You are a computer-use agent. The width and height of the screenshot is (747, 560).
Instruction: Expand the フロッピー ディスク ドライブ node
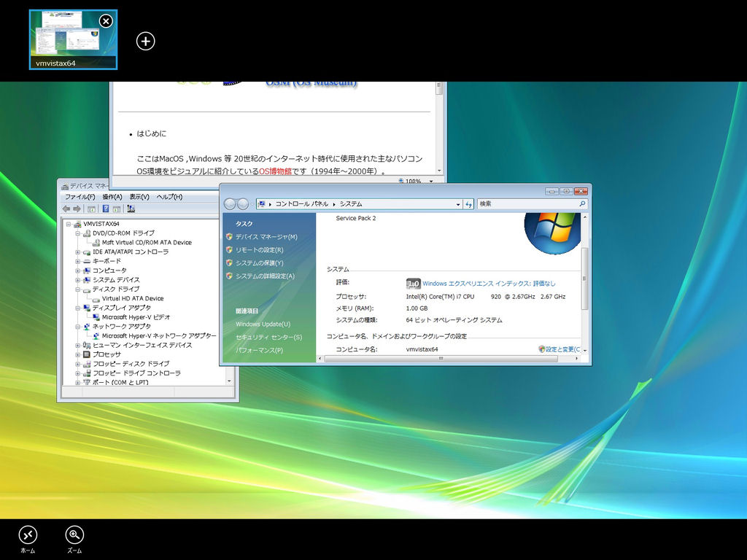77,364
